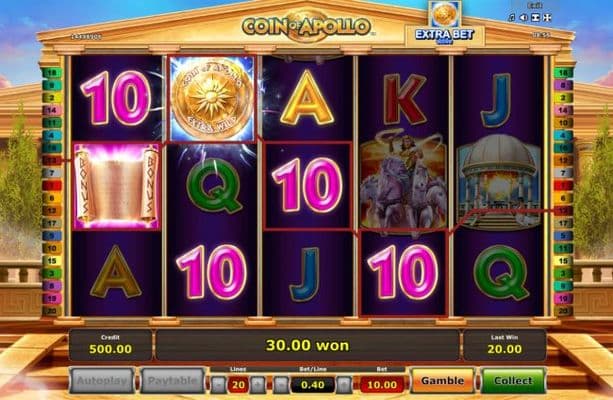
Task: Click the total Bet 10.00 field
Action: pos(382,385)
